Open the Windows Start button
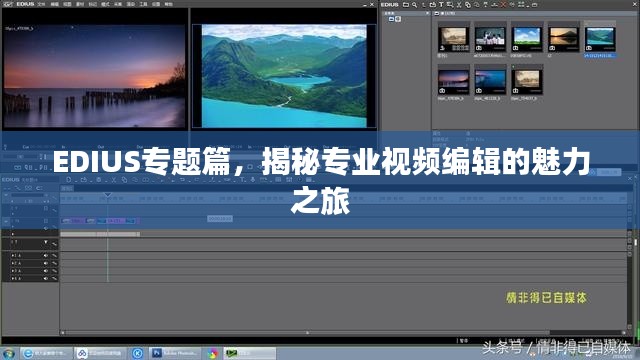Screen dimensions: 640x360 point(8,353)
